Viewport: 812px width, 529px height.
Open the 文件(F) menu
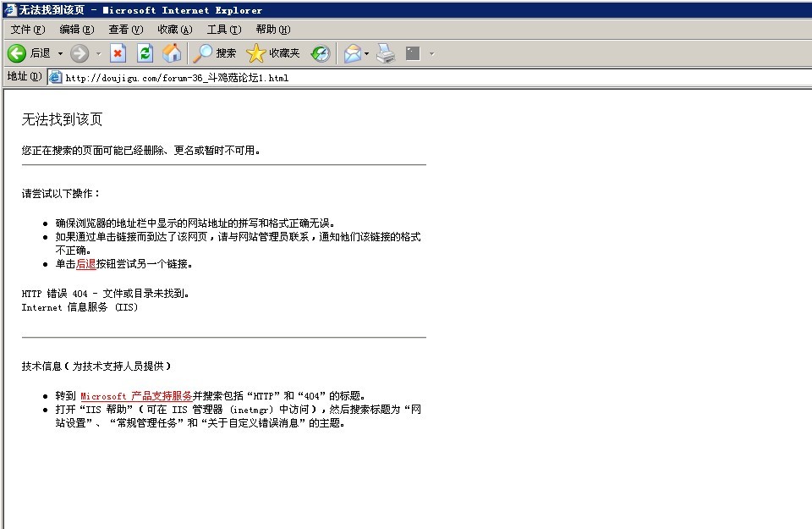(x=28, y=30)
